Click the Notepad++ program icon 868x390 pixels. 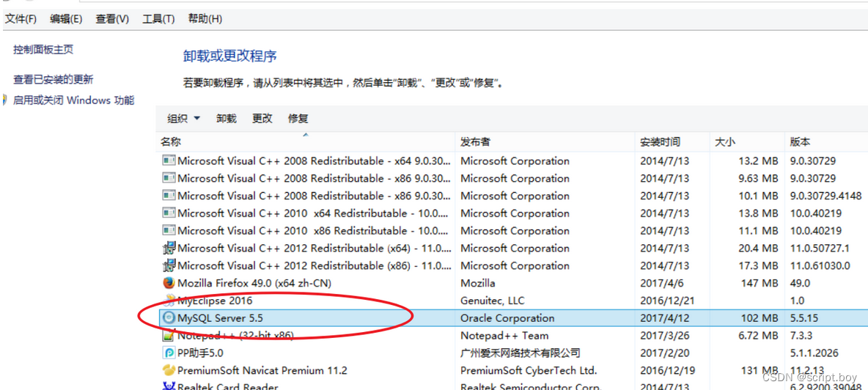point(169,336)
